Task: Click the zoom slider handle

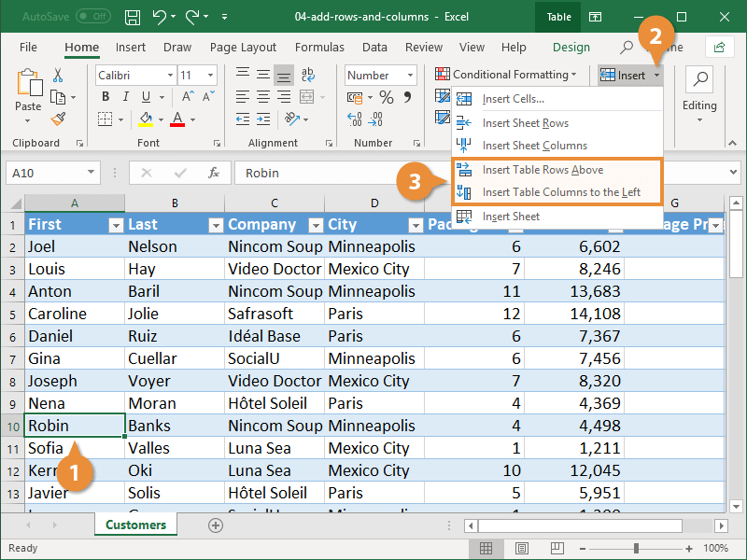Action: point(636,548)
